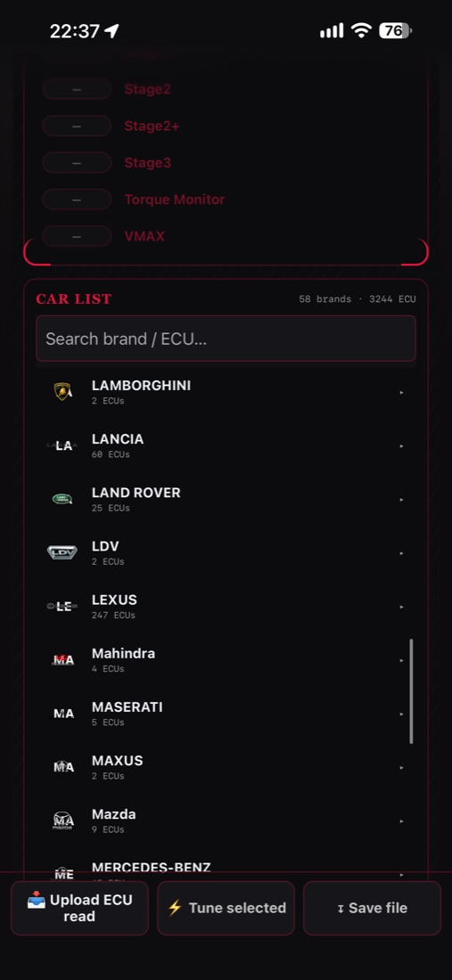Open the MASERATI brand entry
The height and width of the screenshot is (980, 452).
226,714
